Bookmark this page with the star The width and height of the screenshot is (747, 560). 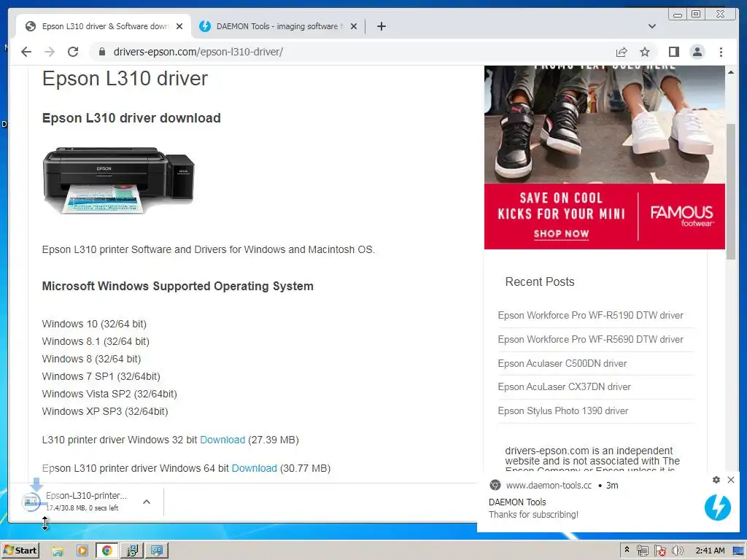(x=645, y=52)
